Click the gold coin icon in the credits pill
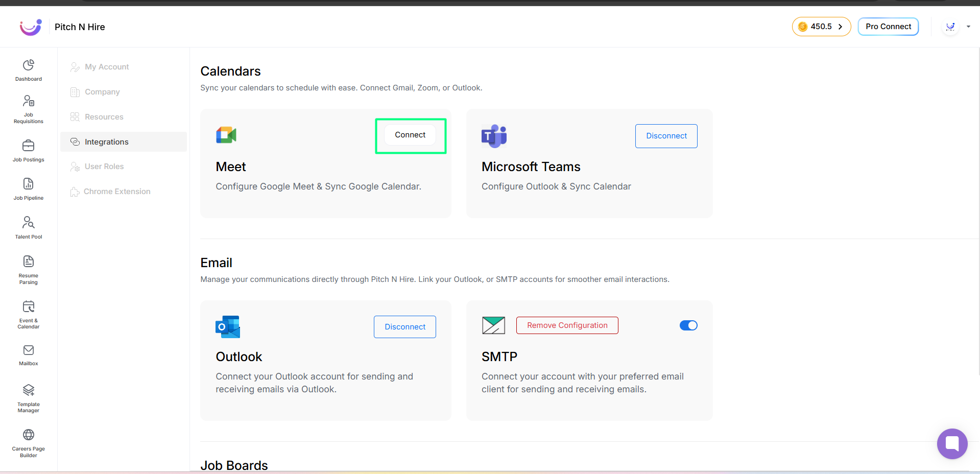This screenshot has height=474, width=980. 803,27
